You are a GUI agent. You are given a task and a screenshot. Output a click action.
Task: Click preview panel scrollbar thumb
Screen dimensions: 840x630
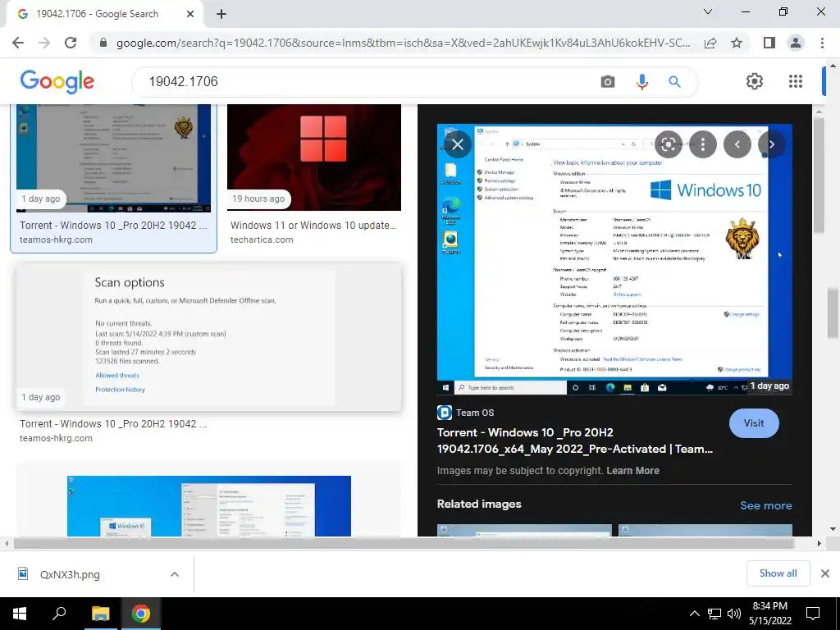click(819, 176)
